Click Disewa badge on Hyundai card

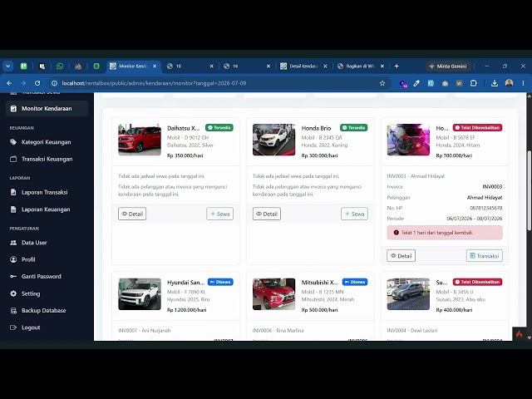pyautogui.click(x=220, y=282)
